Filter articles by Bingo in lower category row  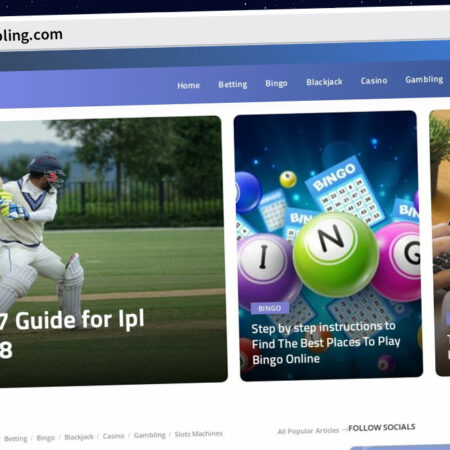point(46,438)
